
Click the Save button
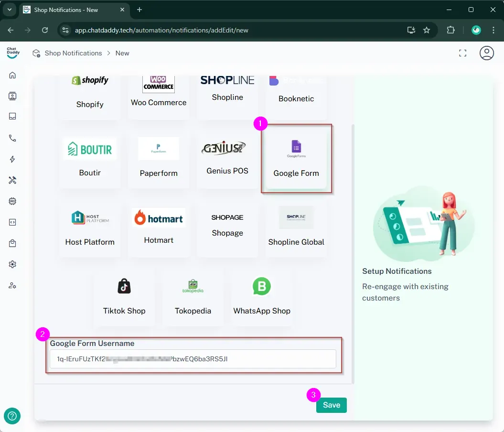(x=331, y=405)
